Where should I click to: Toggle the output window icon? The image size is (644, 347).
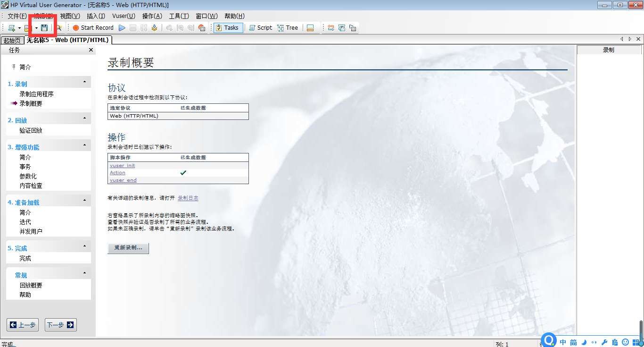[x=310, y=28]
